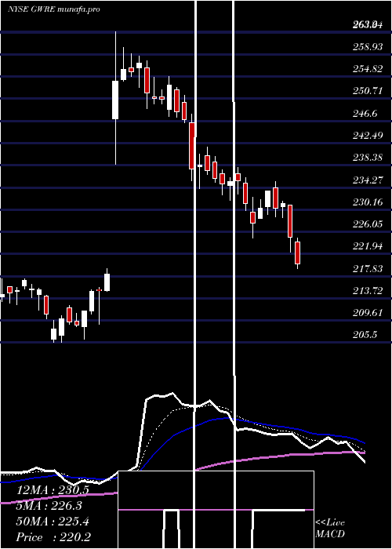Select the 209.61 price level label
This screenshot has width=392, height=549.
(368, 313)
